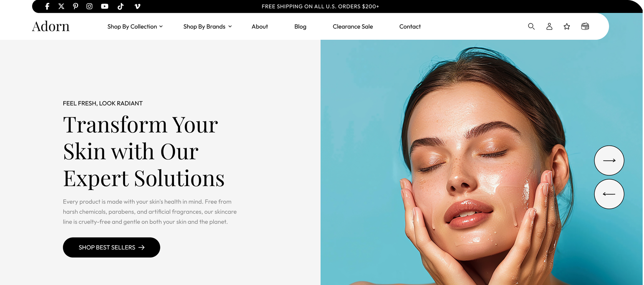The width and height of the screenshot is (644, 285).
Task: Open the Clearance Sale link
Action: tap(353, 26)
